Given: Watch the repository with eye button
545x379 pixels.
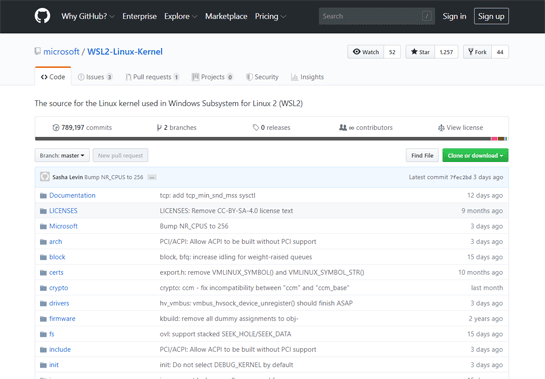Looking at the screenshot, I should [x=366, y=52].
